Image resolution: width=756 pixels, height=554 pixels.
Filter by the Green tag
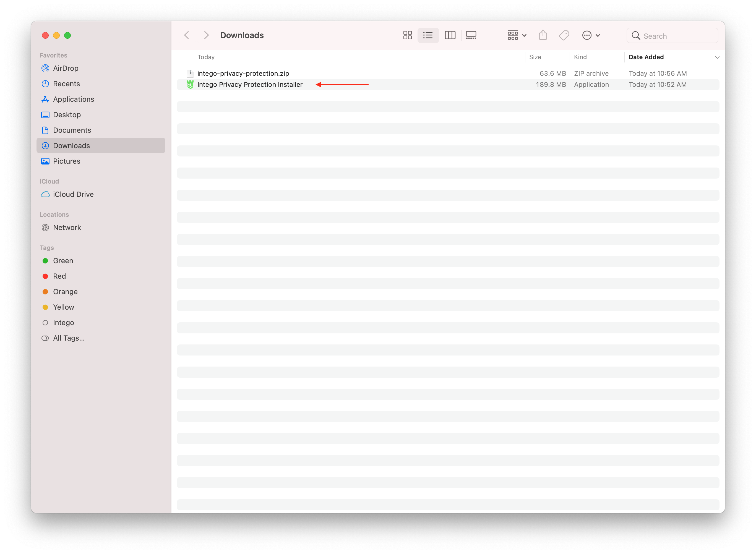click(101, 261)
